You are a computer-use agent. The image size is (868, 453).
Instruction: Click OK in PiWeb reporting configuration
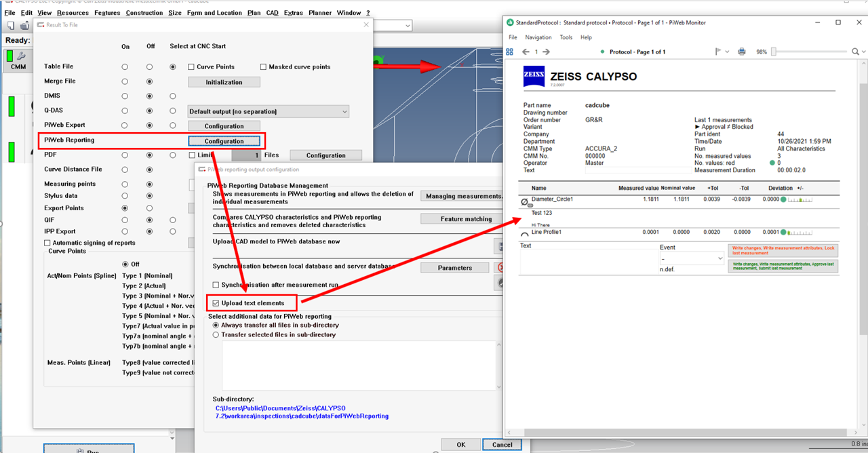pyautogui.click(x=461, y=445)
